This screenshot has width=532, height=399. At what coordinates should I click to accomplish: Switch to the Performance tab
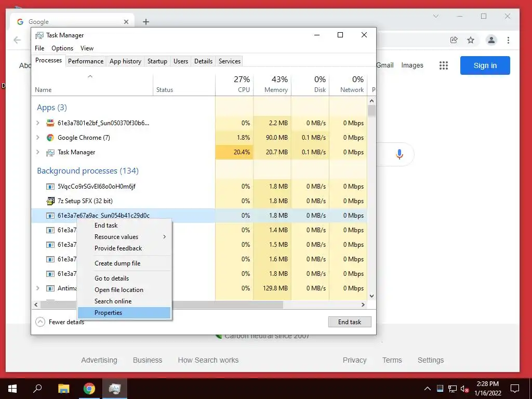(x=86, y=61)
